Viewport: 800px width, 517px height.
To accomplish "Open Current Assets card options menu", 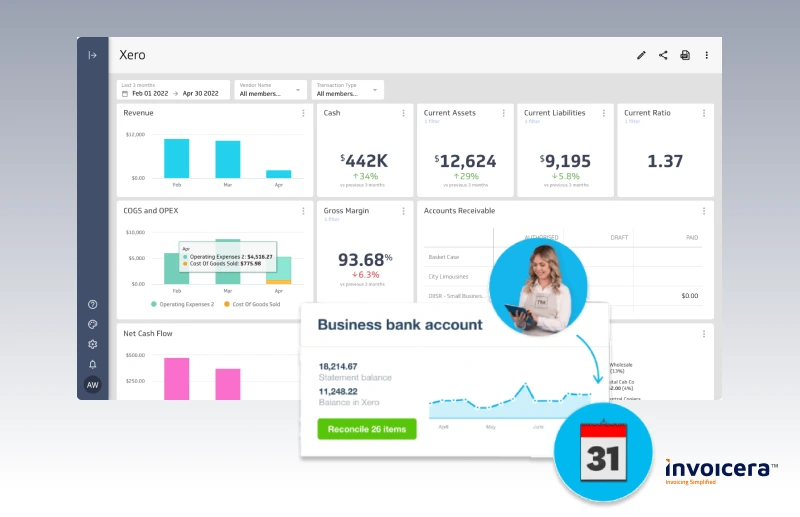I will [x=503, y=113].
